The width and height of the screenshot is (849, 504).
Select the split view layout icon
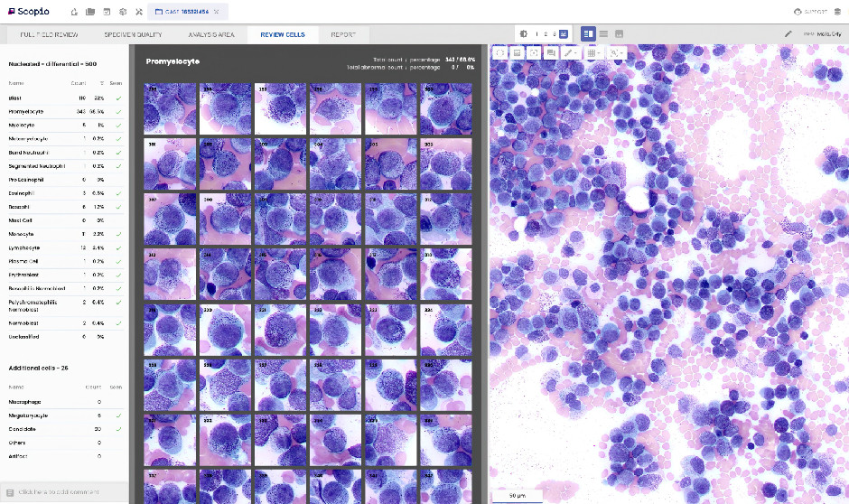[588, 33]
